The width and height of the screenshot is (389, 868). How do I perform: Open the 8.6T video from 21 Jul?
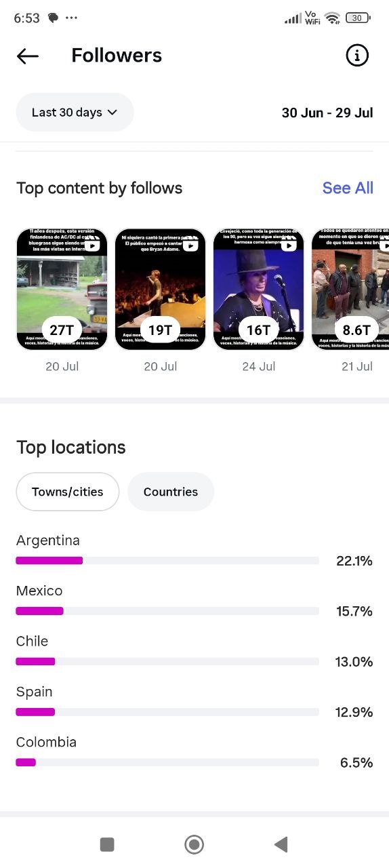point(350,290)
